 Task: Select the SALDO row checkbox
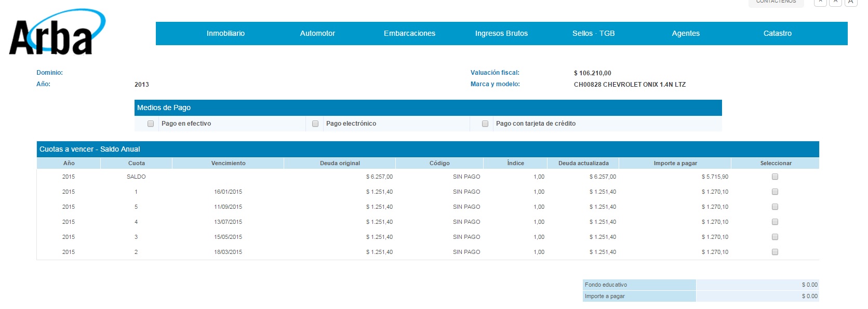pyautogui.click(x=775, y=177)
